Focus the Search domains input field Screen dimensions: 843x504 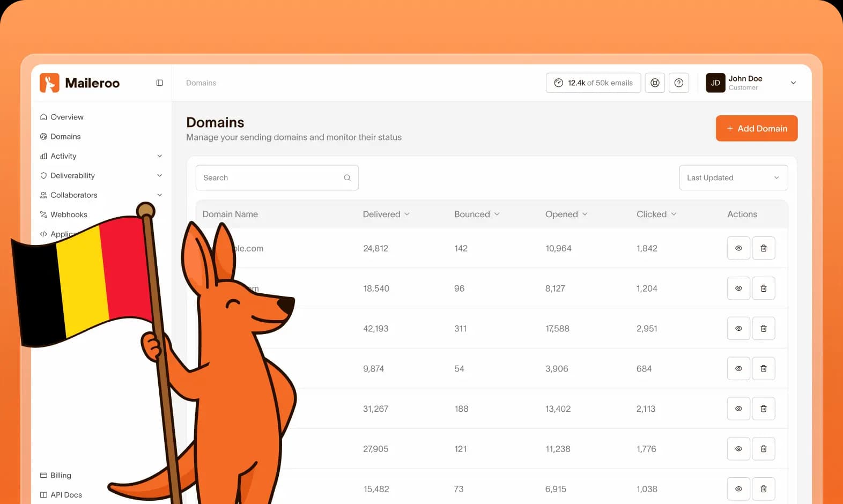pyautogui.click(x=277, y=177)
